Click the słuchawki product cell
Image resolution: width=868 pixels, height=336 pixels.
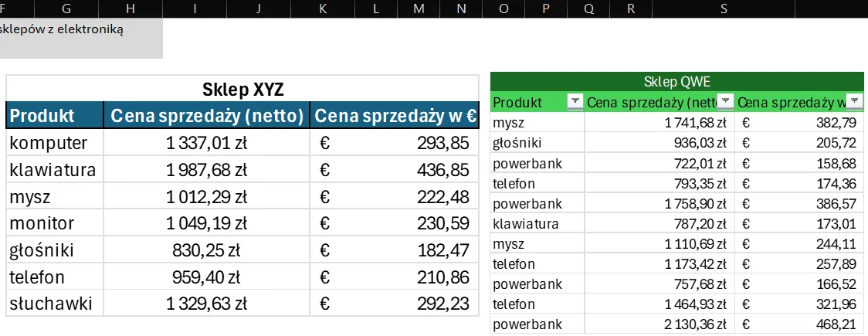[x=54, y=304]
